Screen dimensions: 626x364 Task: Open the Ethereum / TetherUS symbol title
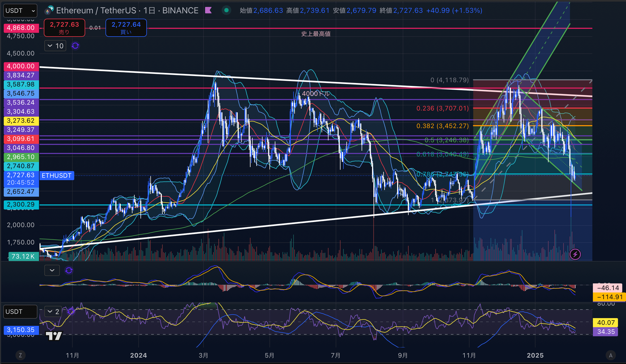click(127, 10)
